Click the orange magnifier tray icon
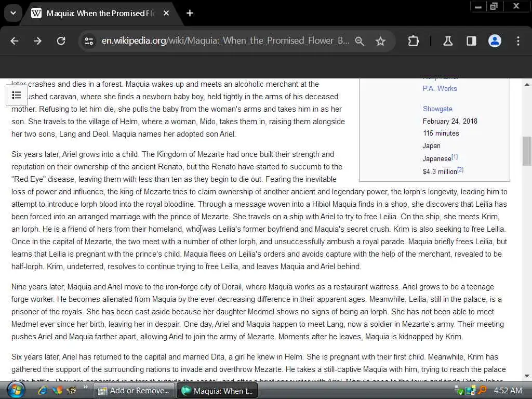The image size is (532, 399). coord(482,391)
